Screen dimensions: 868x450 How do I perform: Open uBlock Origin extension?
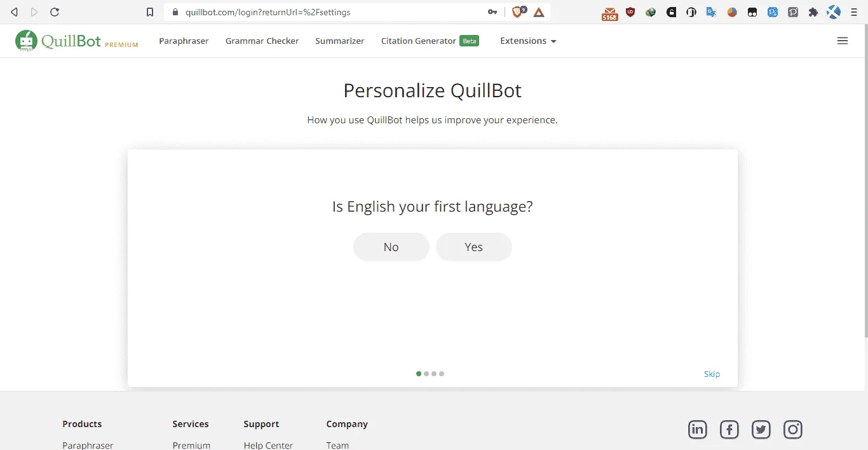coord(630,11)
